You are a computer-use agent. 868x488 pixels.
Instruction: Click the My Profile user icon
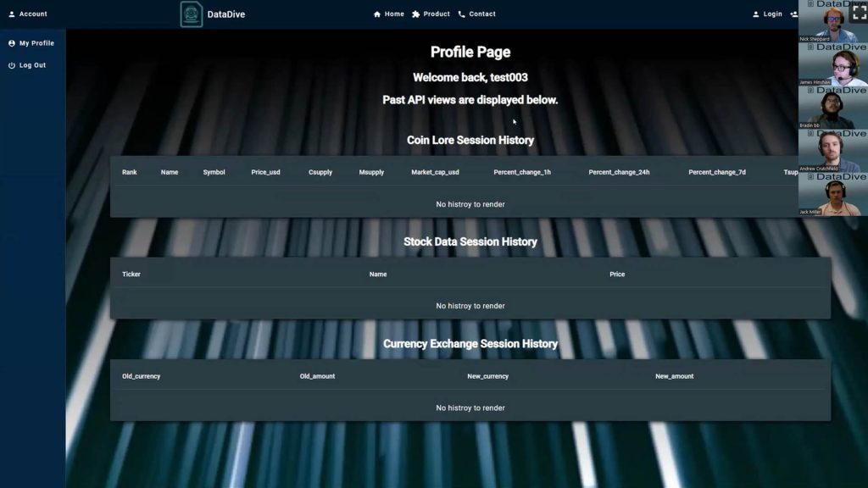click(x=12, y=43)
